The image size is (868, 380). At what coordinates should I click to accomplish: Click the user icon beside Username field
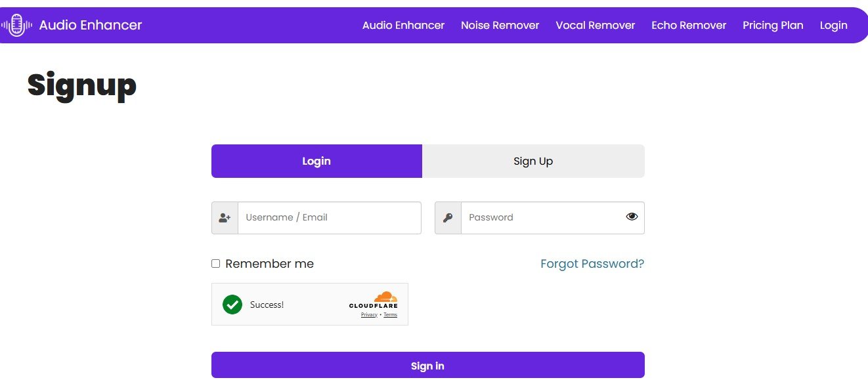pos(225,218)
